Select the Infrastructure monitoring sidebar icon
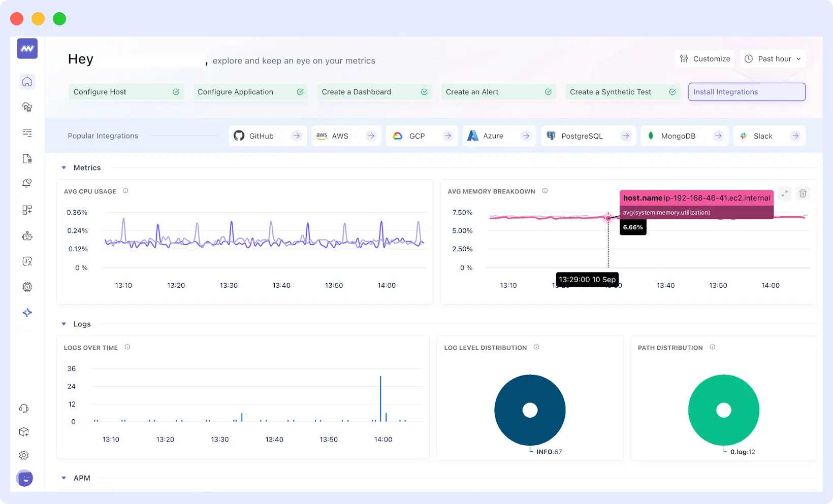Viewport: 833px width, 504px height. click(x=26, y=107)
